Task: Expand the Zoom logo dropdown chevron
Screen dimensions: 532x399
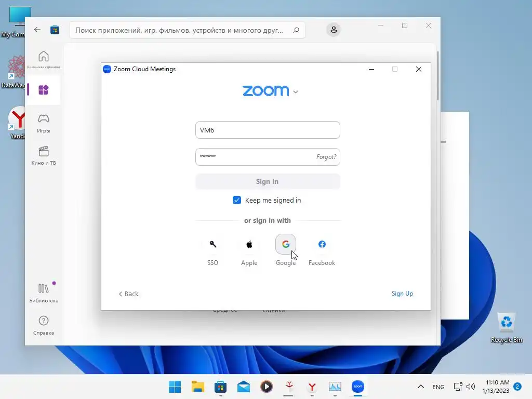Action: click(296, 92)
